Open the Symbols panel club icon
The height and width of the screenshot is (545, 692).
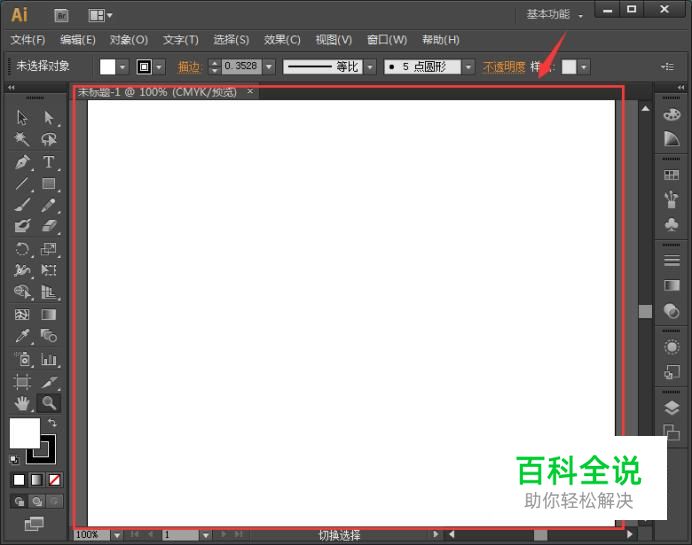(x=672, y=224)
